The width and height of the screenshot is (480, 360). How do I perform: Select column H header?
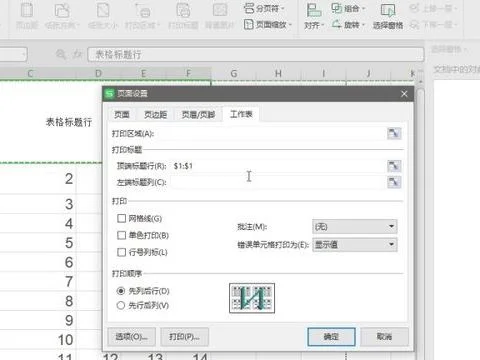[x=279, y=73]
